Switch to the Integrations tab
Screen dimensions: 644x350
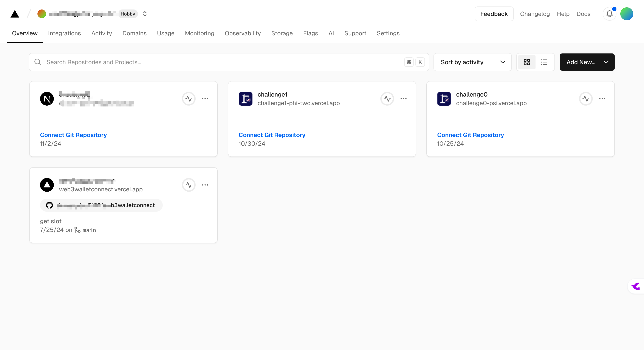(64, 33)
